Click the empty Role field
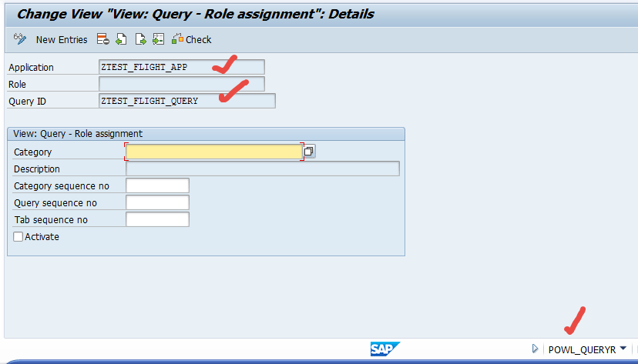Image resolution: width=638 pixels, height=364 pixels. [x=182, y=84]
